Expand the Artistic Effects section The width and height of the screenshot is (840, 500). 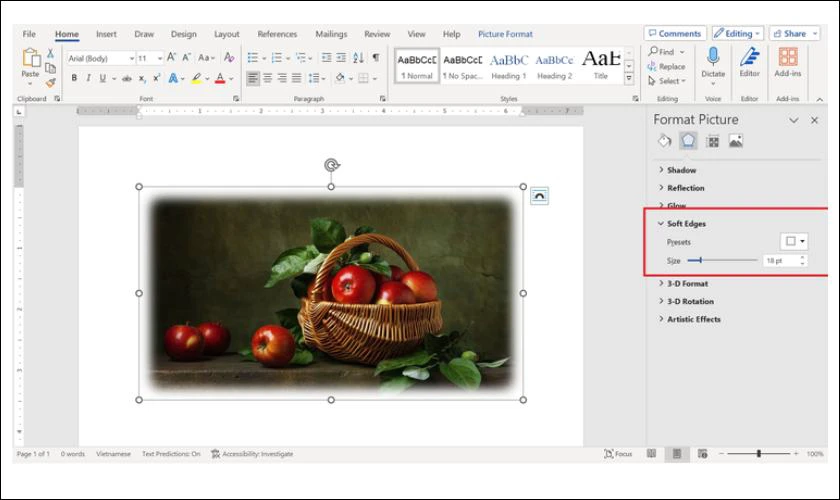689,319
